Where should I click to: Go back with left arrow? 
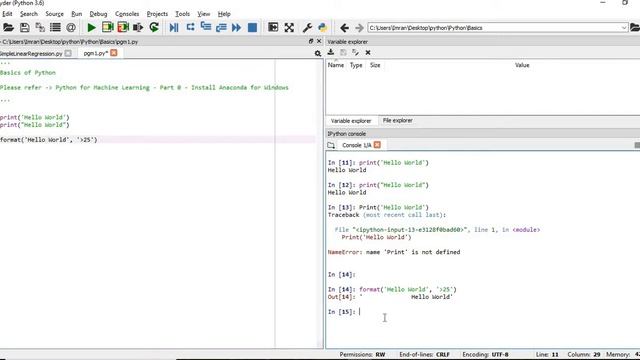tap(344, 28)
